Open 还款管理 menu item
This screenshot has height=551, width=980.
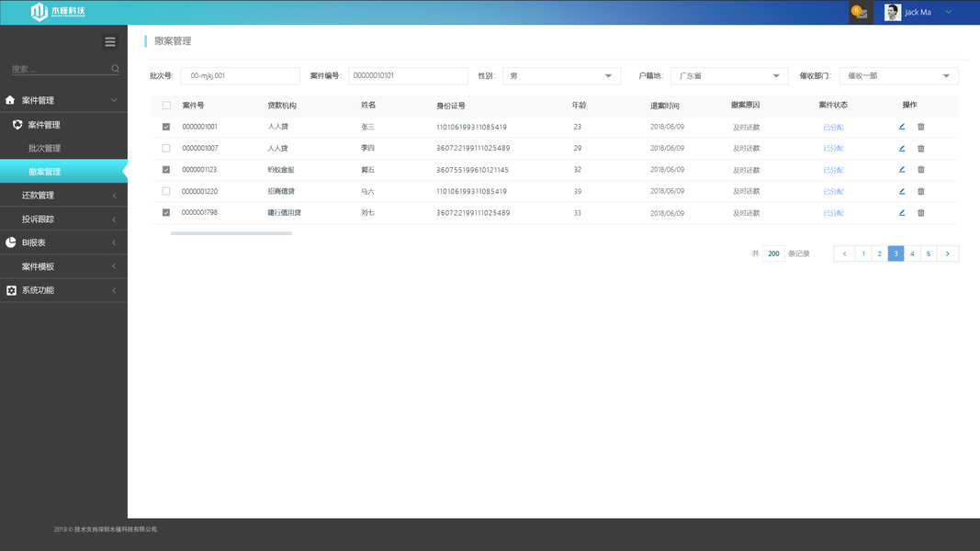[x=63, y=196]
